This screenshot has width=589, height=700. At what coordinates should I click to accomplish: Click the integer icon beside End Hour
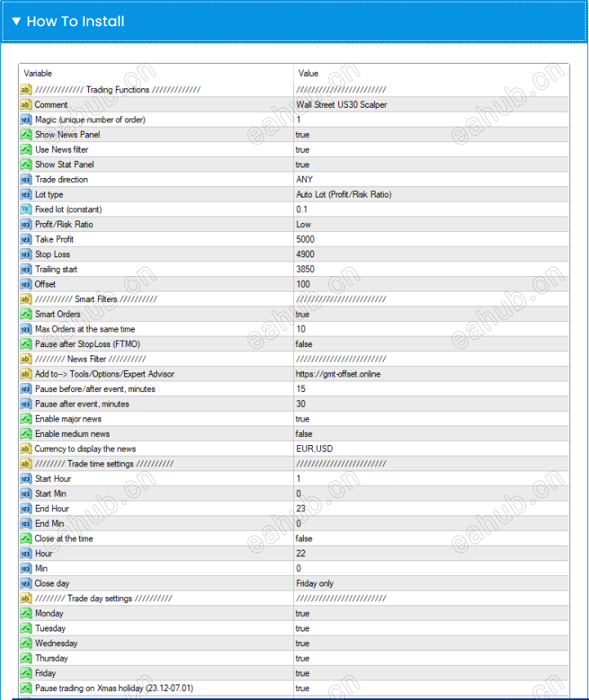coord(26,509)
